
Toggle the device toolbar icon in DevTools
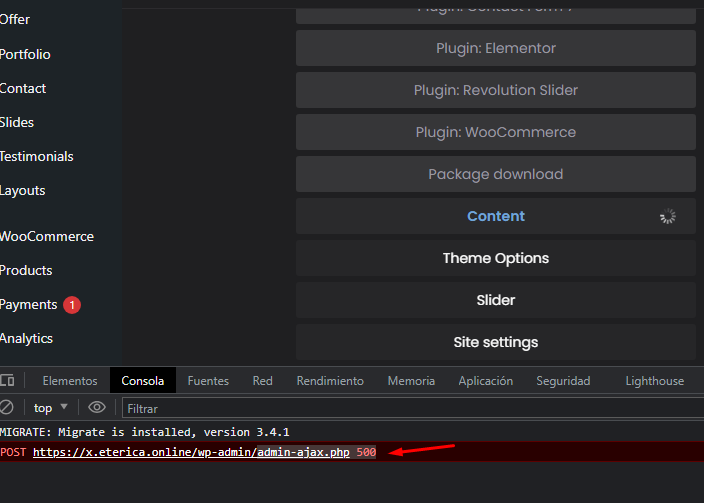(7, 380)
